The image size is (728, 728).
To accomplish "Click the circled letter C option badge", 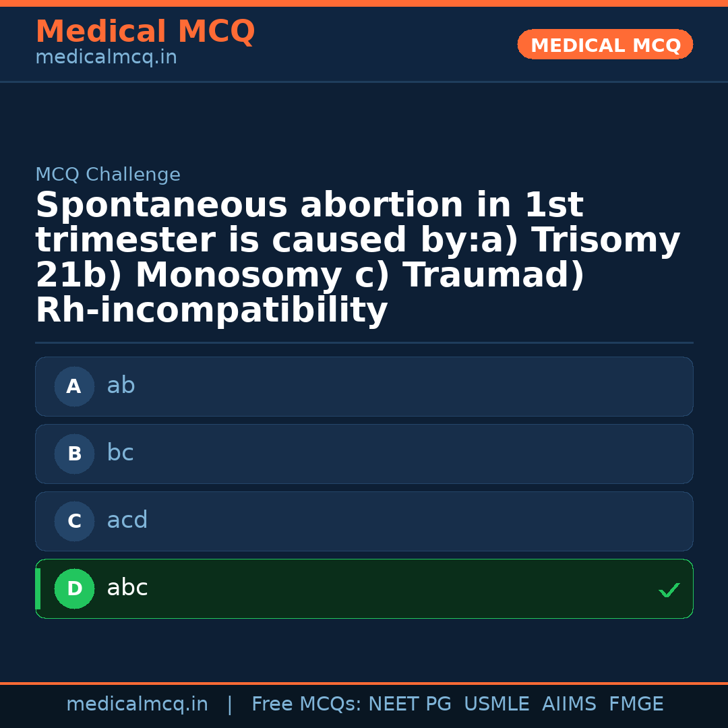I will 74,521.
